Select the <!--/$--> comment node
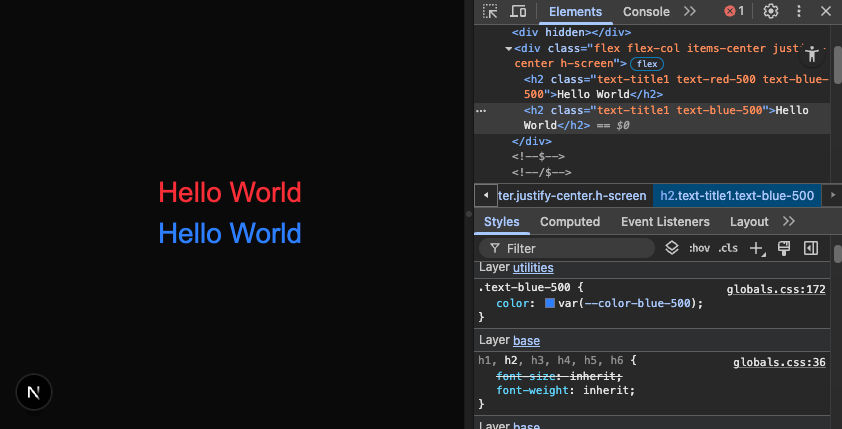Viewport: 842px width, 429px height. pyautogui.click(x=541, y=172)
